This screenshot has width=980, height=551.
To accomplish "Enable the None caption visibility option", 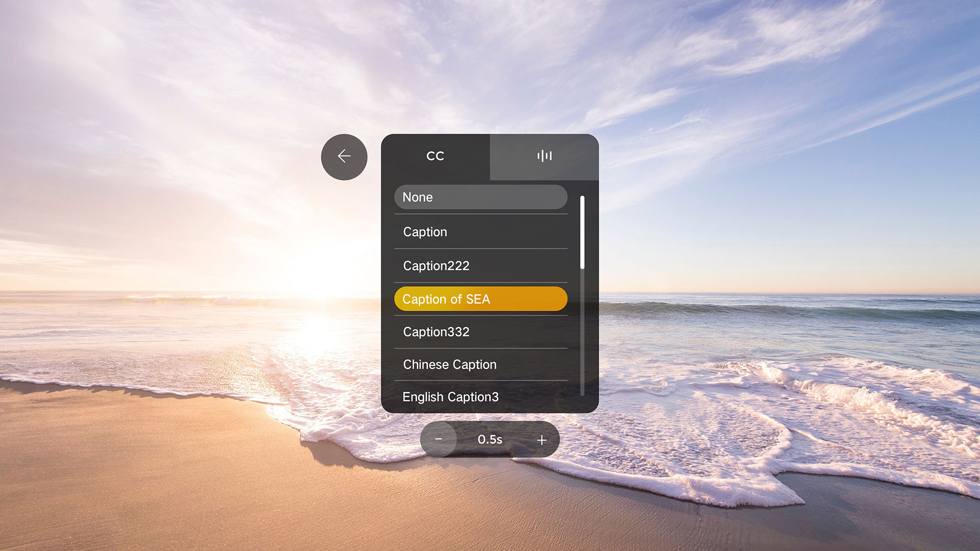I will point(481,197).
